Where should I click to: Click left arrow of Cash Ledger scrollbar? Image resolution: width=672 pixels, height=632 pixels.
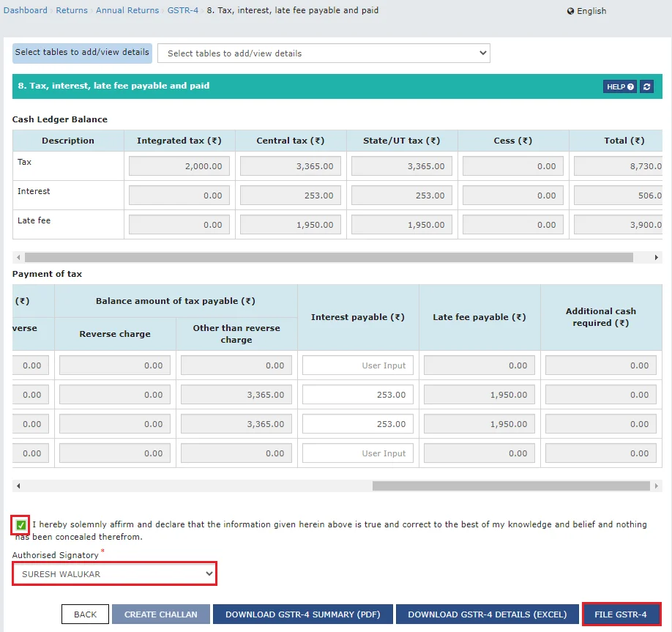18,258
